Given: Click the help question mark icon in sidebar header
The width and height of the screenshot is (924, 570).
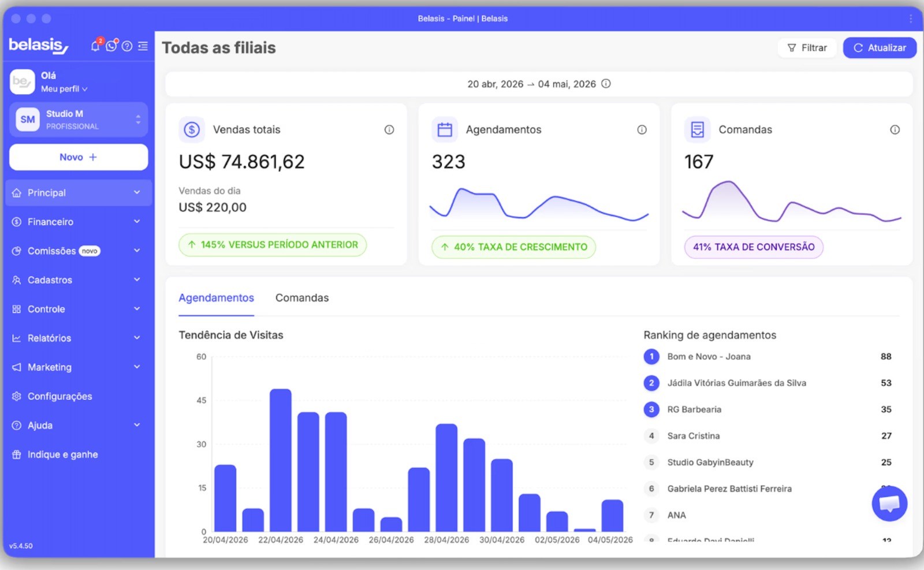Looking at the screenshot, I should tap(127, 46).
